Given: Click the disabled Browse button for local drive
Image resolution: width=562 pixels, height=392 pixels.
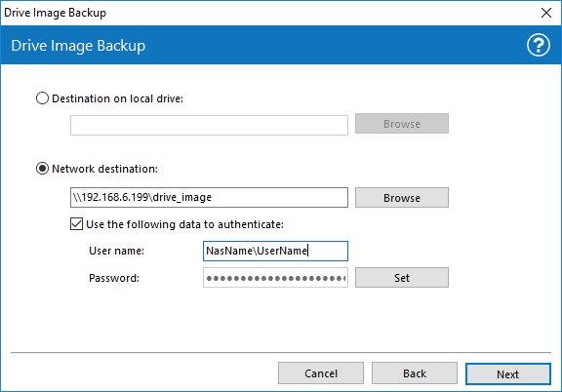Looking at the screenshot, I should [x=402, y=124].
